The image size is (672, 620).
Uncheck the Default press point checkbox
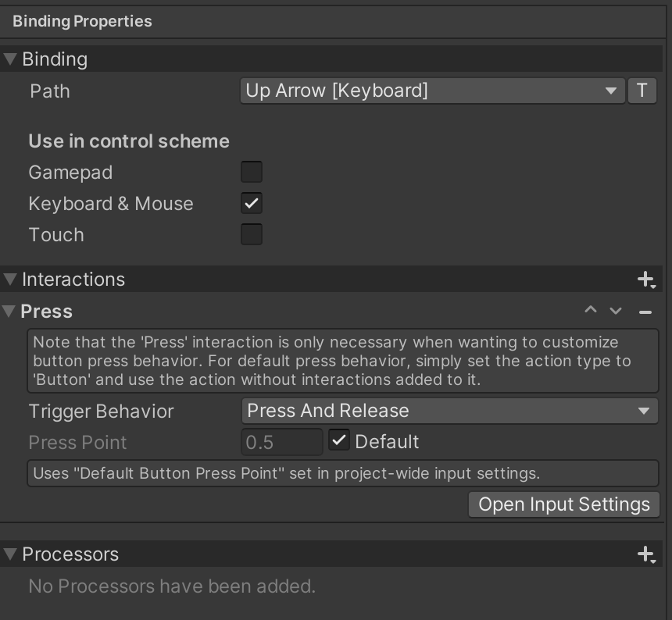click(x=339, y=441)
